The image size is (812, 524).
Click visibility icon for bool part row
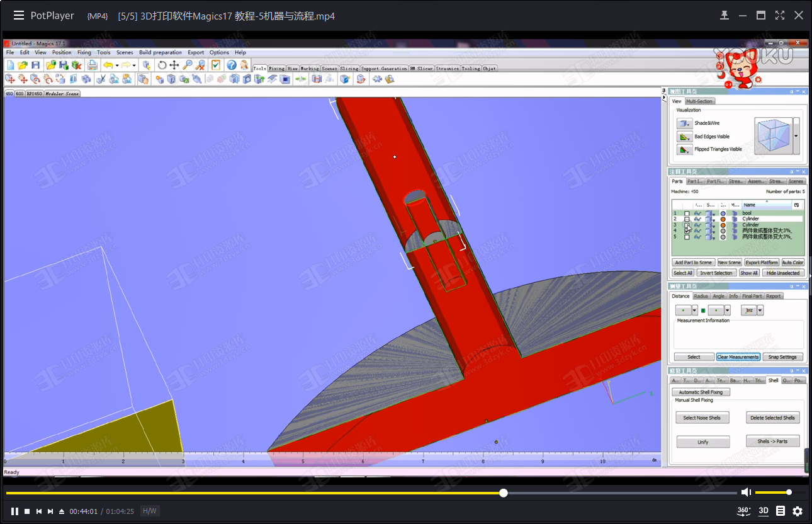pyautogui.click(x=697, y=214)
